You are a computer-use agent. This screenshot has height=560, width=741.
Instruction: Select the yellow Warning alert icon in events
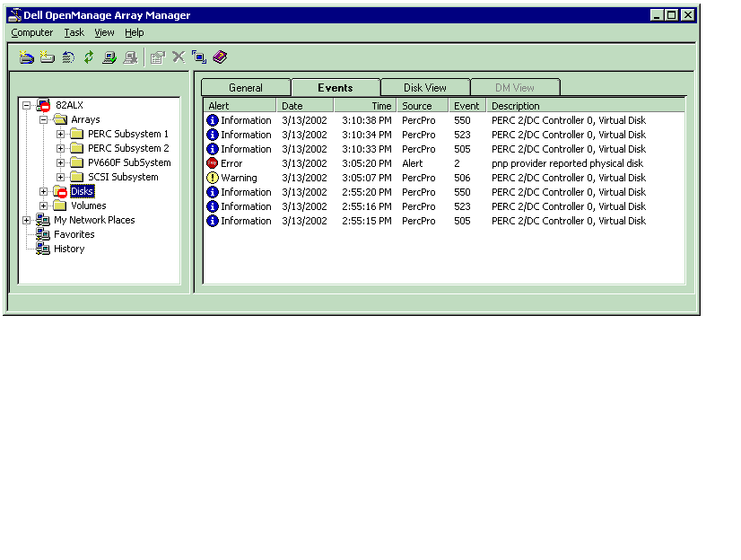[x=213, y=178]
